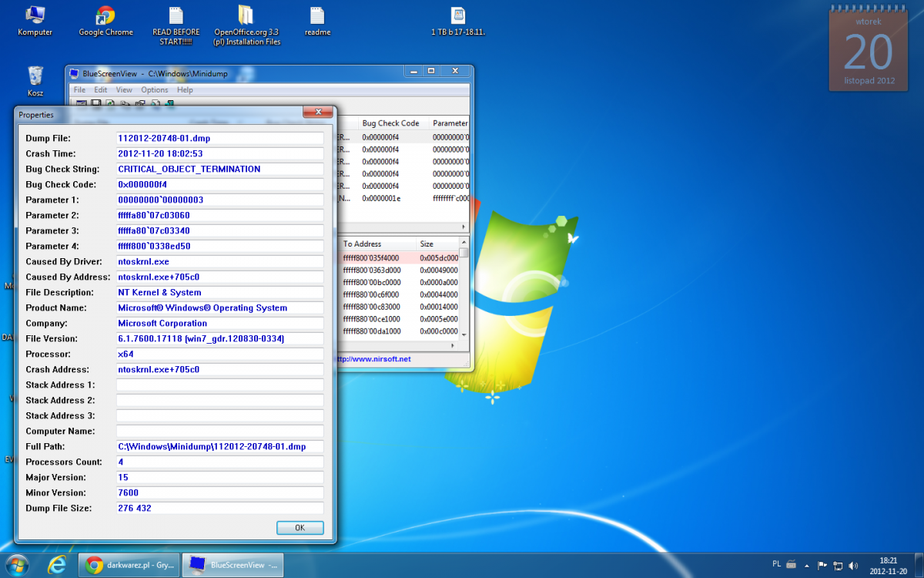This screenshot has width=924, height=578.
Task: Open the File menu in BlueScreenView
Action: pyautogui.click(x=79, y=90)
